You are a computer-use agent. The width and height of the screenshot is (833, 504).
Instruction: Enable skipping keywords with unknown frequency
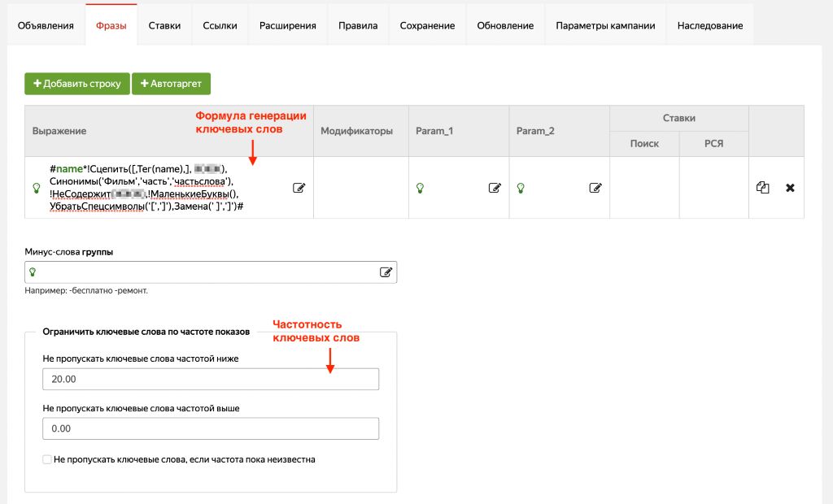click(x=47, y=459)
